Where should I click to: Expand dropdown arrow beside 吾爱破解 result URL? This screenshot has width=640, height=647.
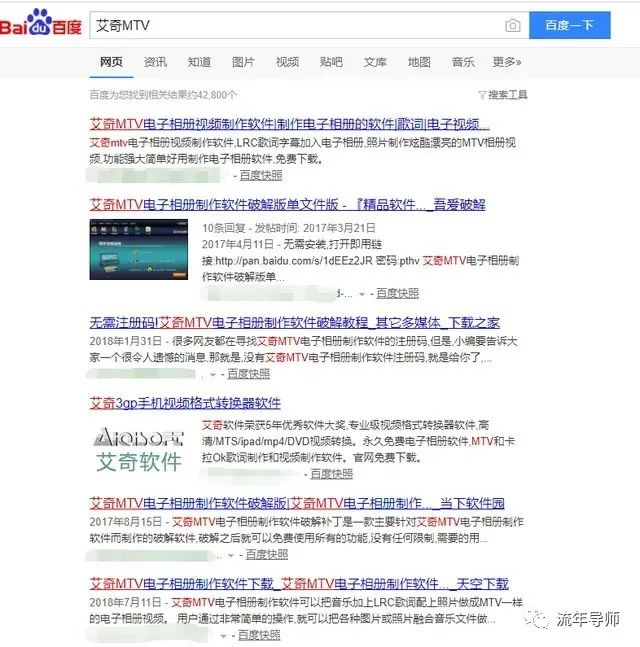point(362,294)
